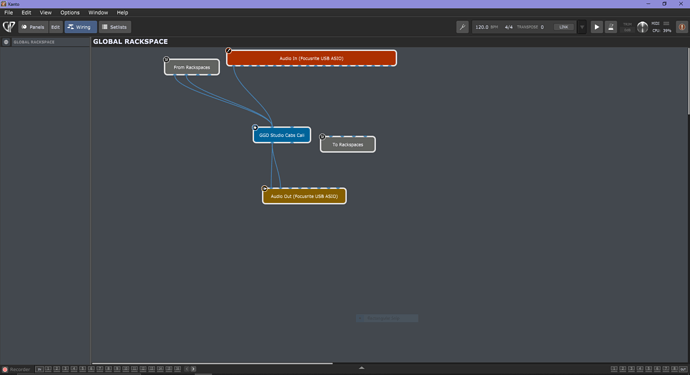Click the red Recorder record icon
This screenshot has width=690, height=375.
(5, 369)
